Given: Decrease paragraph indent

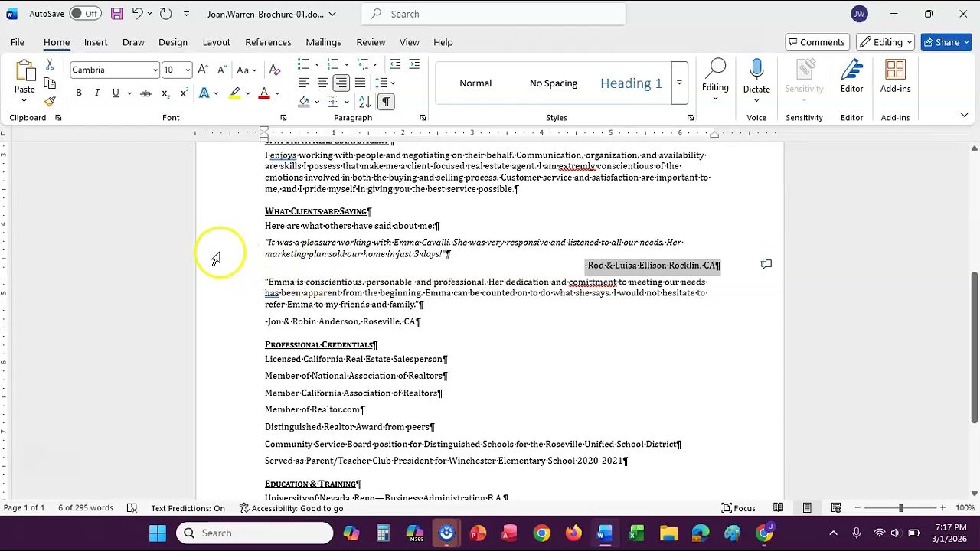Looking at the screenshot, I should (395, 64).
